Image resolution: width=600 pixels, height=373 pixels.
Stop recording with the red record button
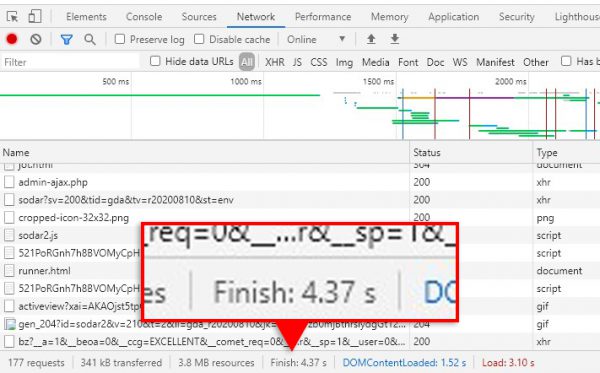[x=12, y=39]
